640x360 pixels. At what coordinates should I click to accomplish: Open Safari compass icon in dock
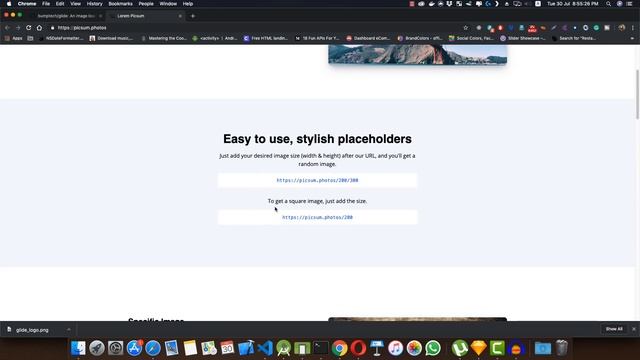(x=153, y=348)
